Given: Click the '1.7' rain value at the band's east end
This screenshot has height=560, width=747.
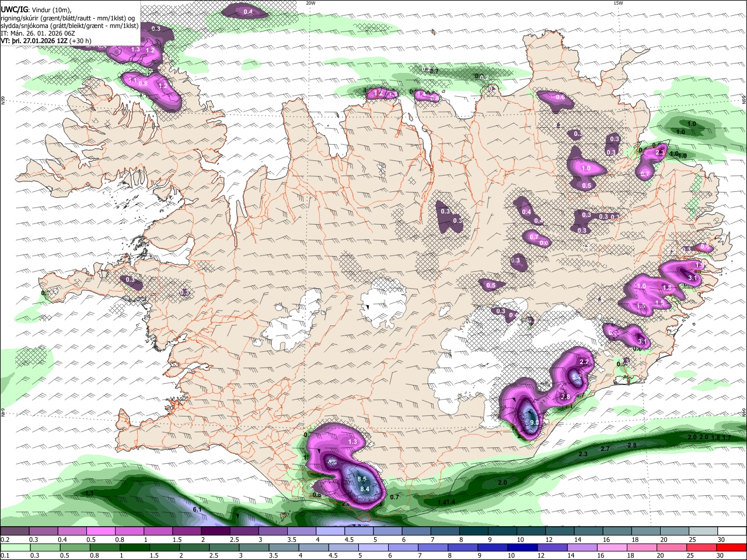Looking at the screenshot, I should (726, 437).
